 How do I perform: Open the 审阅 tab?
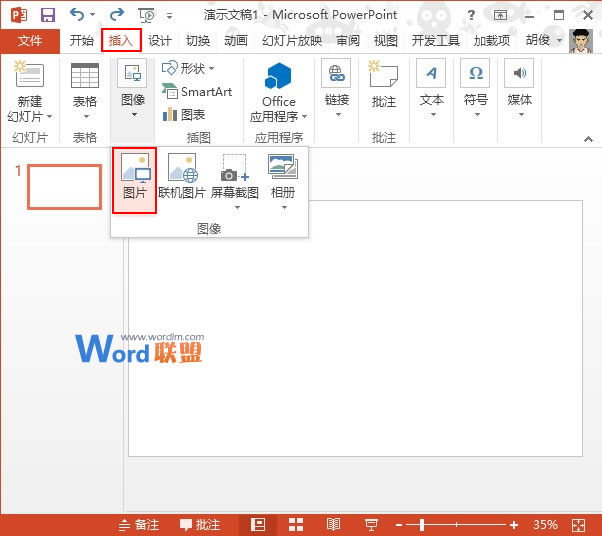point(348,40)
